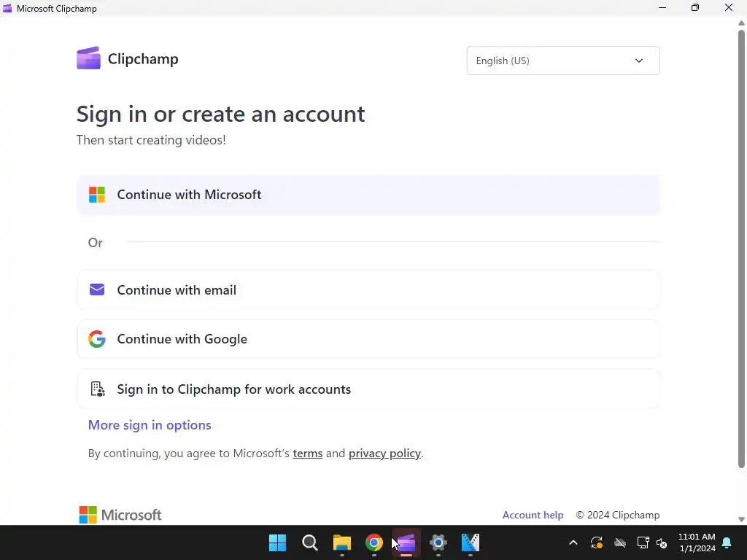The height and width of the screenshot is (560, 747).
Task: Click the sync status tray icon
Action: 597,542
